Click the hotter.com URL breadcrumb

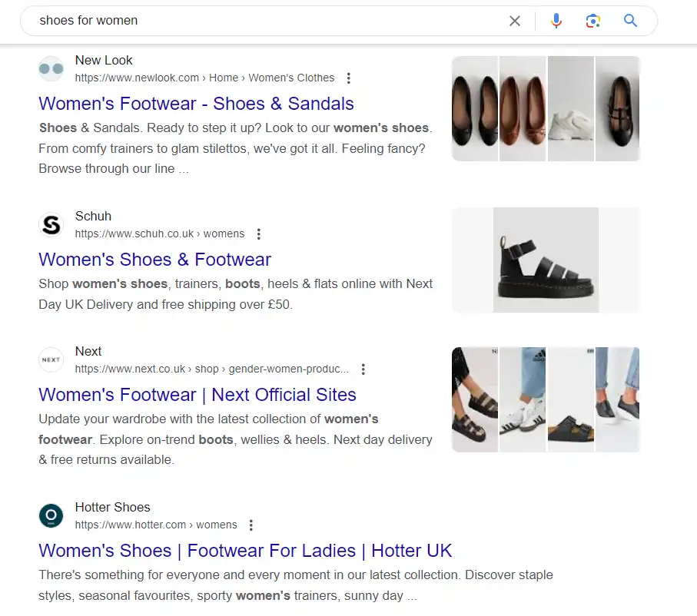tap(156, 525)
